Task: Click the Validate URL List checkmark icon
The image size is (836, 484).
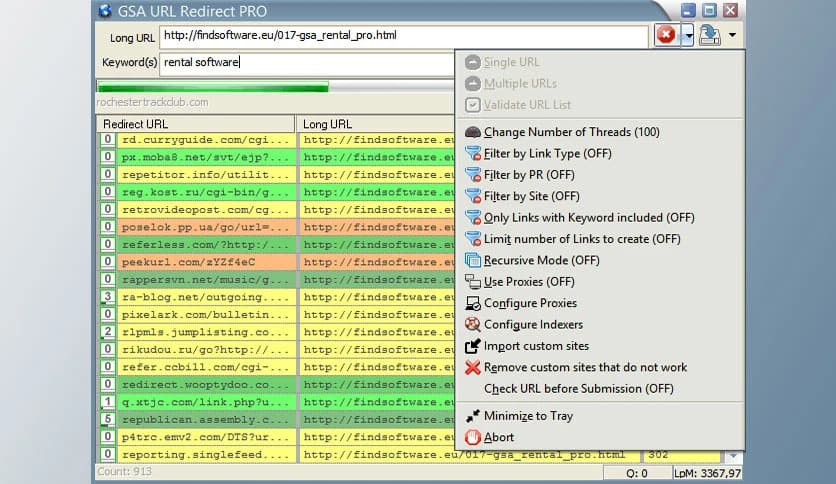Action: point(472,105)
